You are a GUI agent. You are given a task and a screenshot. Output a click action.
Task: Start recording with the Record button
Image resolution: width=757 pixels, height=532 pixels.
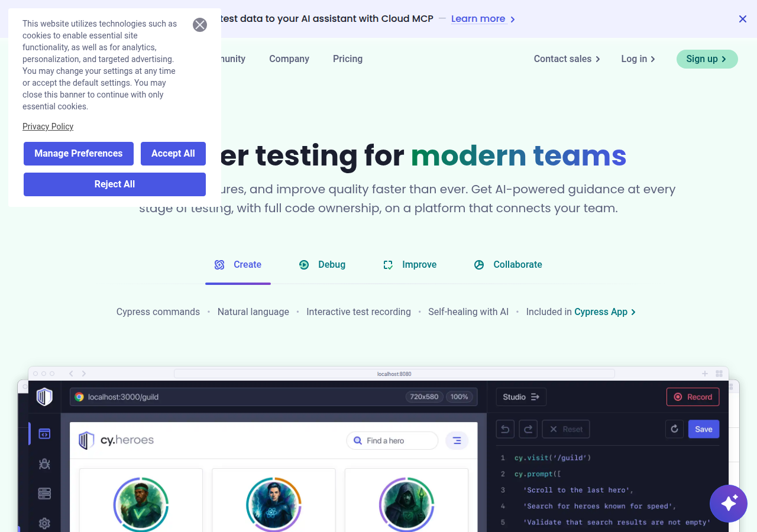click(x=693, y=397)
